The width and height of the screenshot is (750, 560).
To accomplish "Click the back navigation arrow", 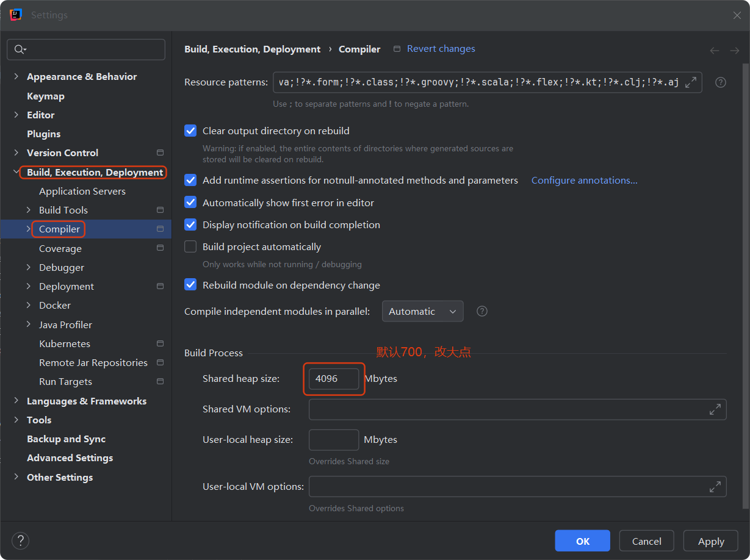I will [x=715, y=51].
